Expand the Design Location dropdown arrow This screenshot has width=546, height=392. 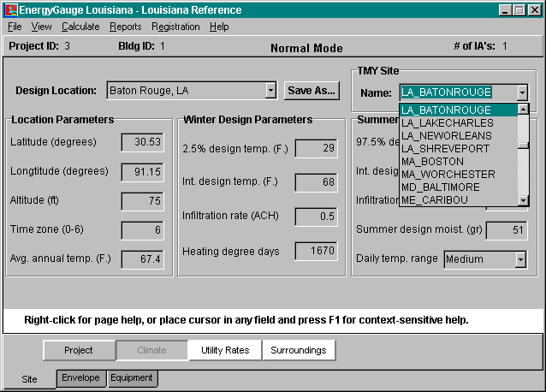(270, 91)
